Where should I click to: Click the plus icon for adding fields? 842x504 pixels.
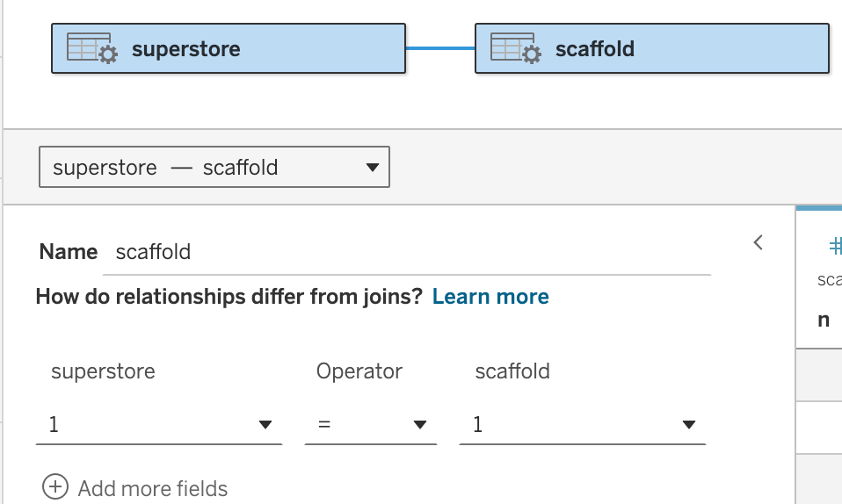point(55,487)
